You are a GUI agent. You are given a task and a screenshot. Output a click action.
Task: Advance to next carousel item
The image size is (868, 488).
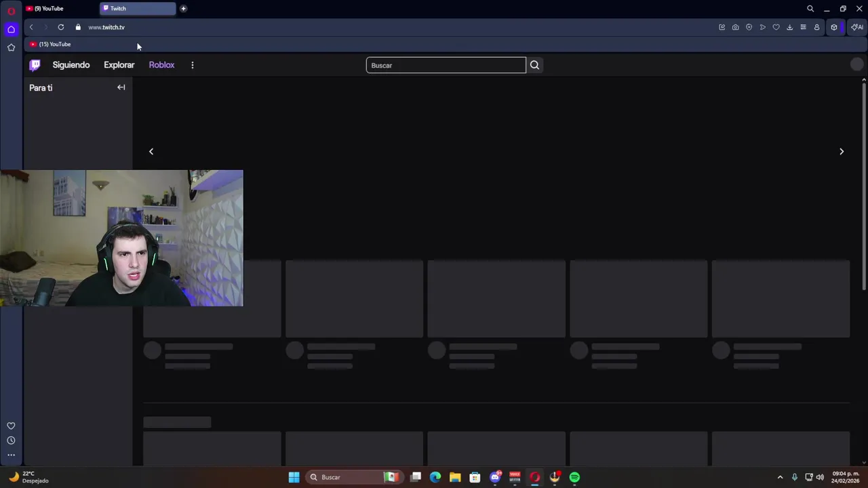(x=842, y=152)
